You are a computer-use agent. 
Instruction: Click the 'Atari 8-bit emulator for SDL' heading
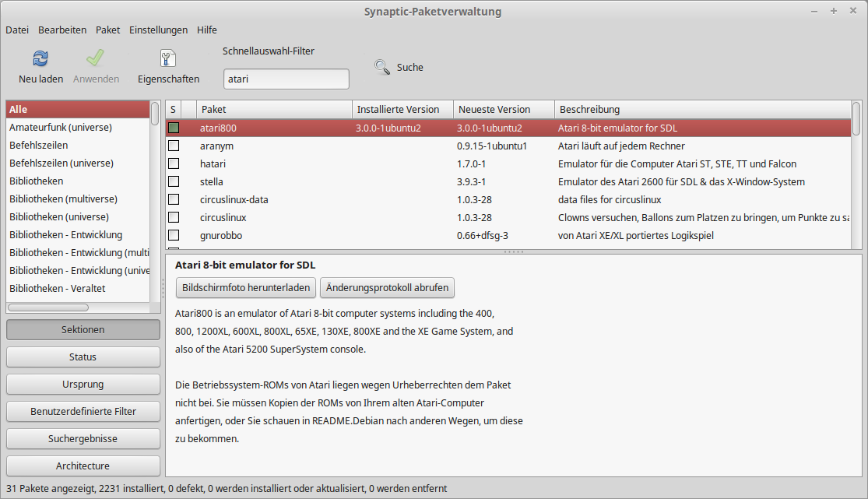[x=245, y=265]
